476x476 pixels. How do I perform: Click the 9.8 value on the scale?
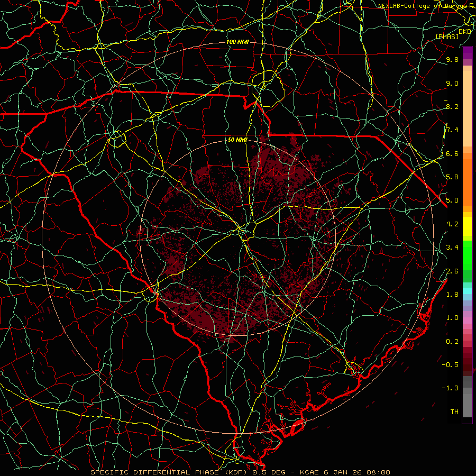(x=452, y=59)
